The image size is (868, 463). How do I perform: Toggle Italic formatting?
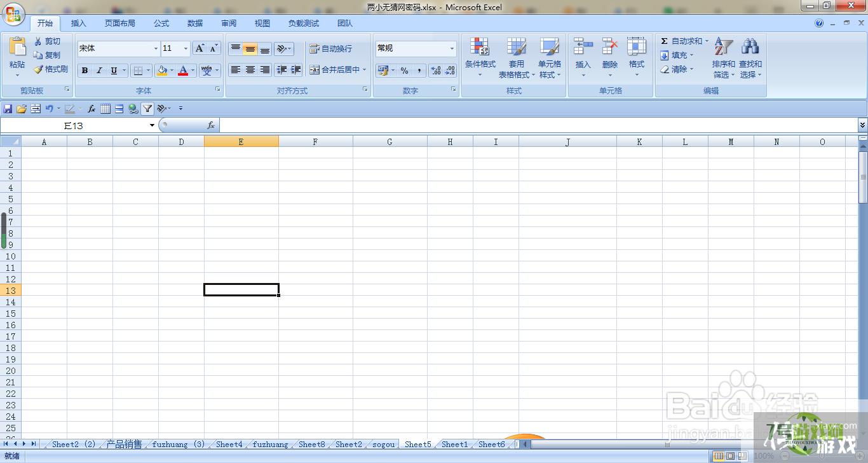click(99, 71)
